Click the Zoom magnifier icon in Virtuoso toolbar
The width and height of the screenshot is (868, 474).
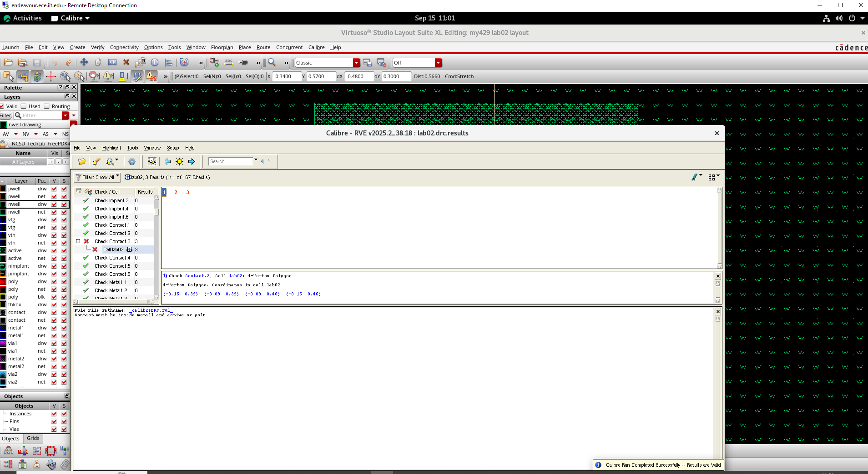[x=272, y=63]
